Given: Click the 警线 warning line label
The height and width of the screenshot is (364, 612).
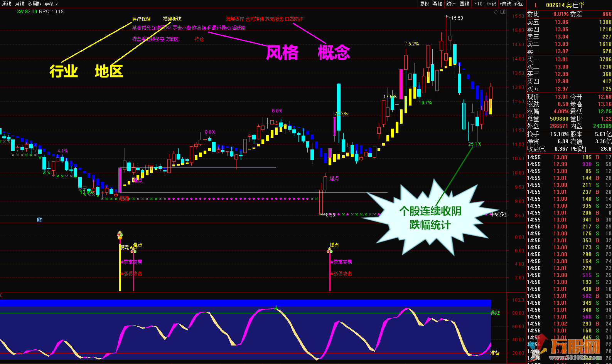Looking at the screenshot, I should tap(495, 313).
